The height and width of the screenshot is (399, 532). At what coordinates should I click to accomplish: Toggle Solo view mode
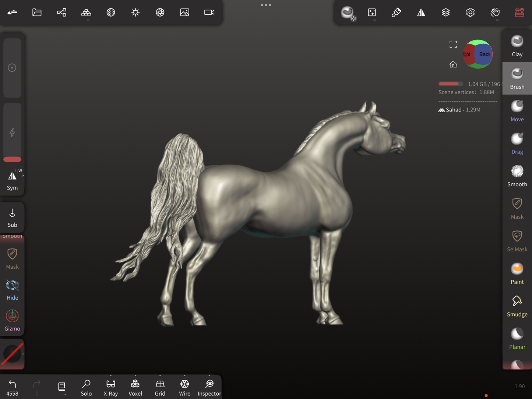tap(86, 388)
